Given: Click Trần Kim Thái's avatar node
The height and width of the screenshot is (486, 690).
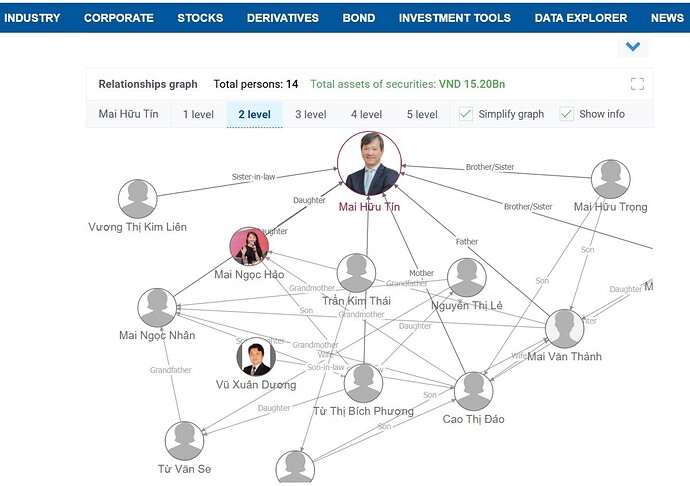Looking at the screenshot, I should [356, 273].
